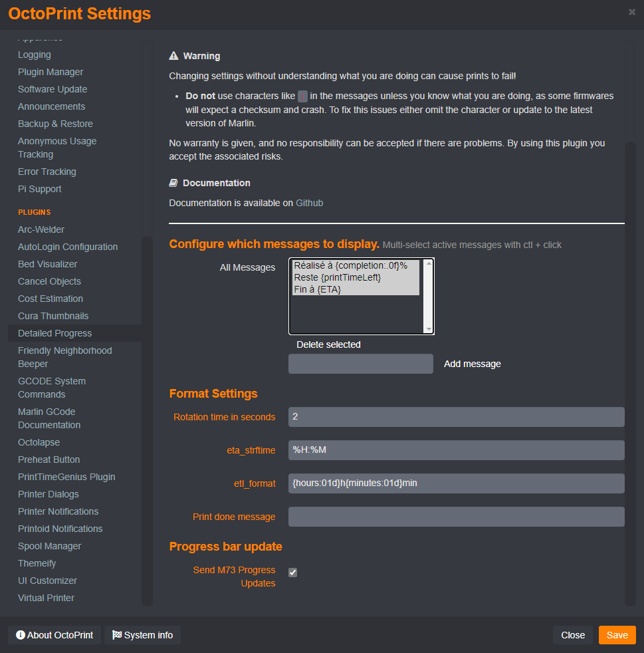Select the 'Reste {printTimeLeft}' message
The image size is (644, 653).
(x=356, y=277)
